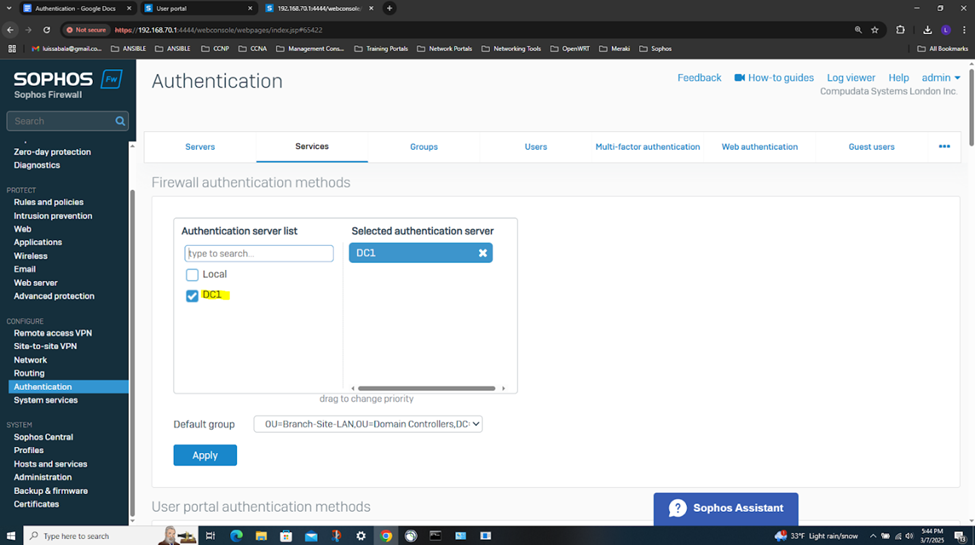The image size is (975, 545).
Task: Open the Chrome profile avatar
Action: (946, 30)
